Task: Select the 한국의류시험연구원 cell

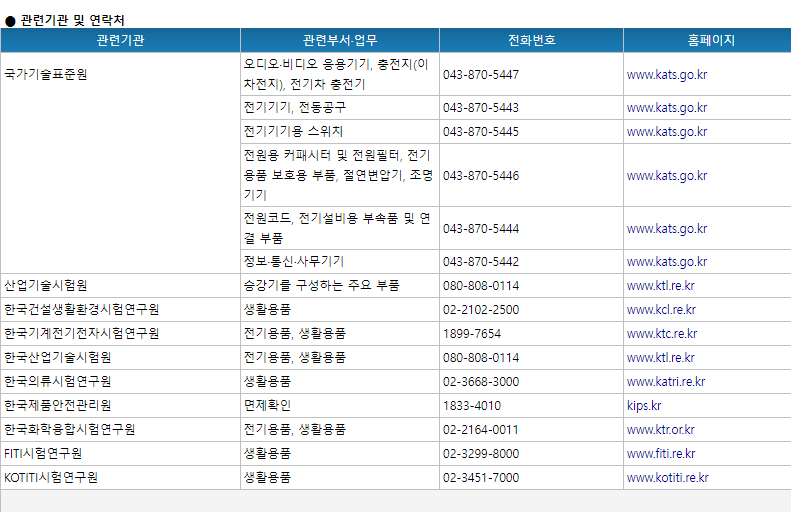Action: tap(120, 381)
